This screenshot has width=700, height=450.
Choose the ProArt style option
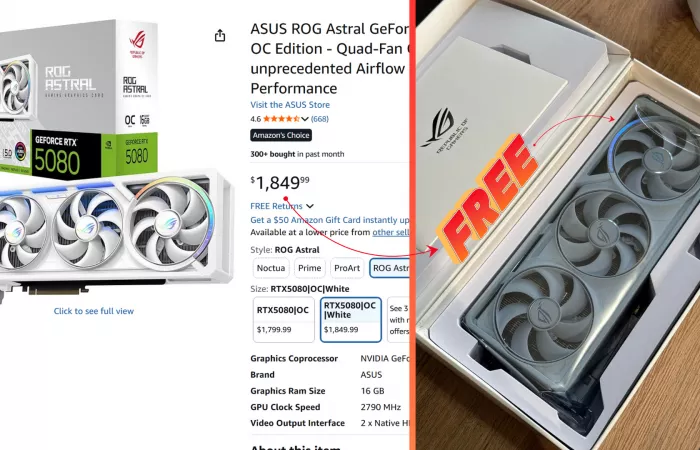click(347, 268)
